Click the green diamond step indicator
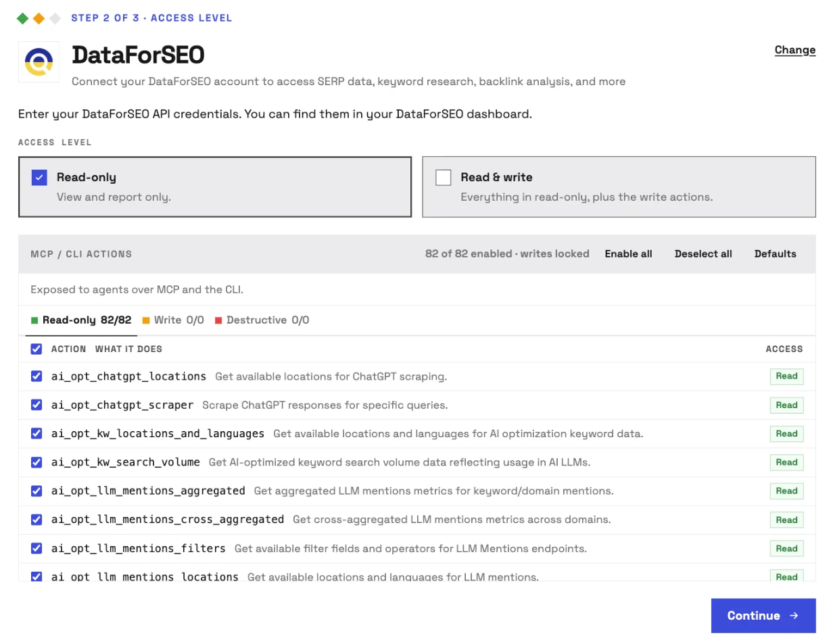Image resolution: width=833 pixels, height=644 pixels. click(23, 18)
